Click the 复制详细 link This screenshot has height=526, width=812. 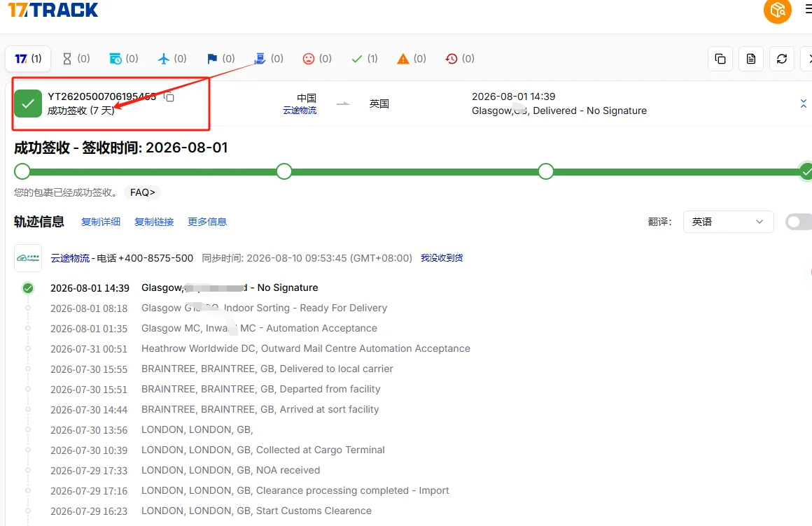pyautogui.click(x=101, y=222)
